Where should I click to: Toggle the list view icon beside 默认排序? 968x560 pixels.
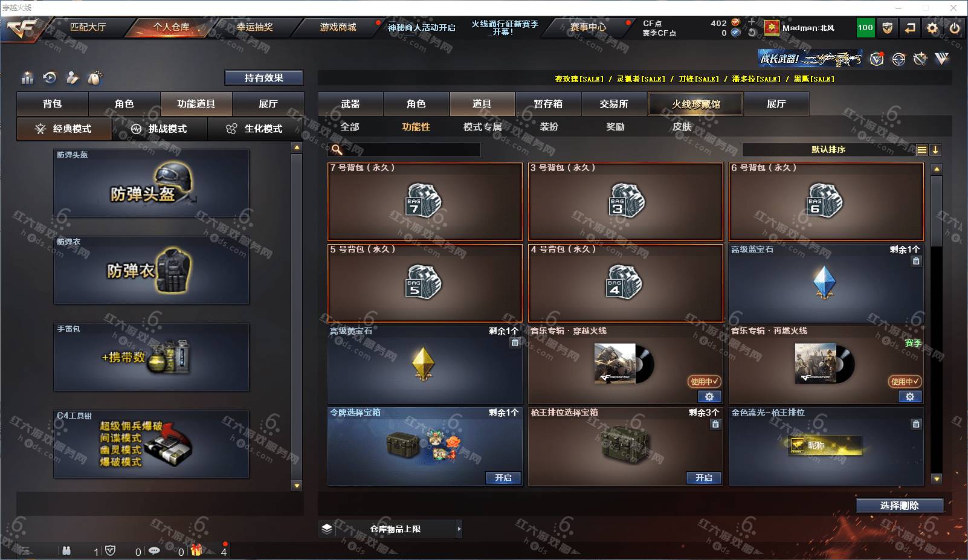click(x=921, y=150)
